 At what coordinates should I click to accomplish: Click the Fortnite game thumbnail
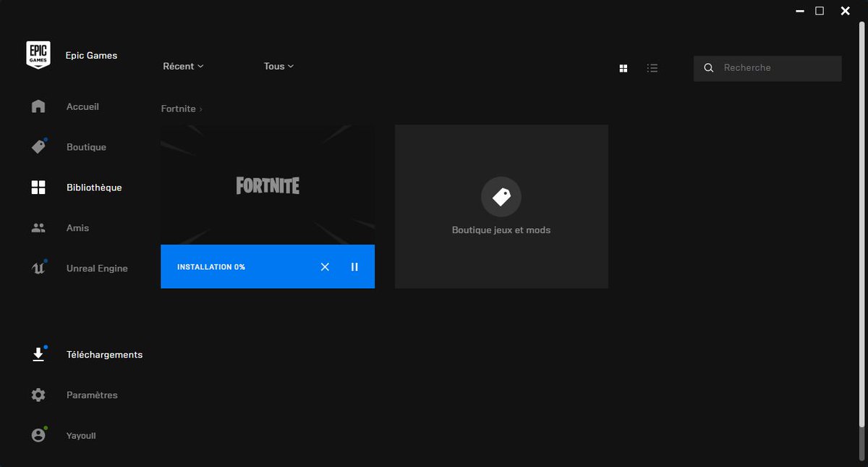click(268, 185)
